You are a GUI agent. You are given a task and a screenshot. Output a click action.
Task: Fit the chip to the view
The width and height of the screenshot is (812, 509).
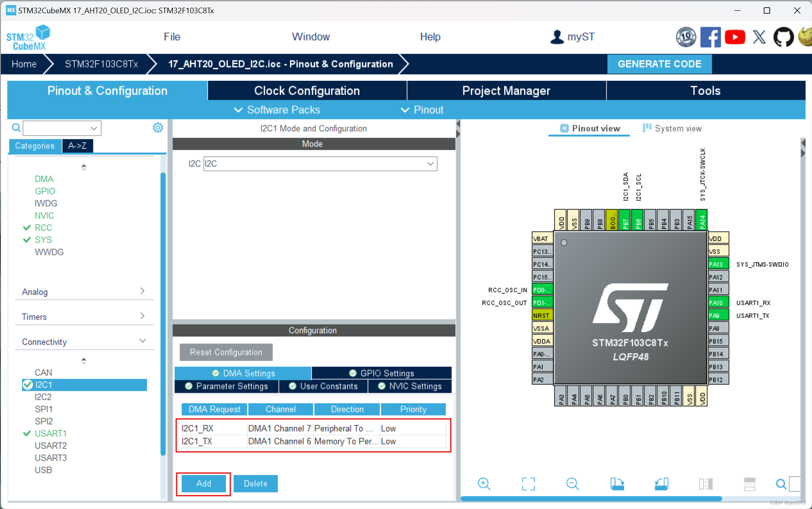click(x=528, y=484)
